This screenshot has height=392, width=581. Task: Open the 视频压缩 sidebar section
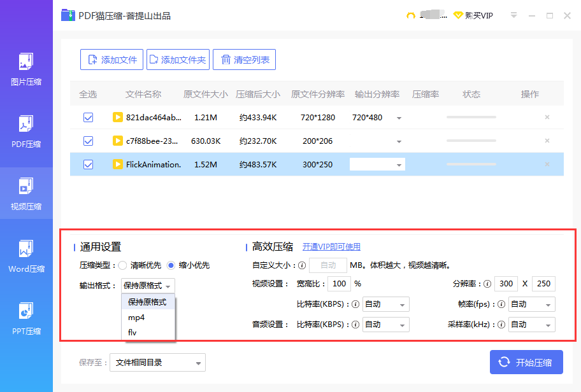(x=26, y=193)
